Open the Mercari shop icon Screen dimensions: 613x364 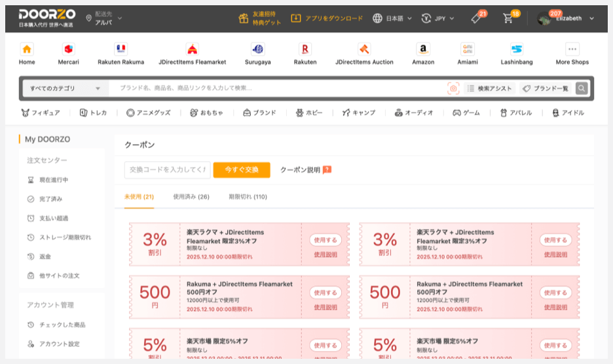click(68, 49)
